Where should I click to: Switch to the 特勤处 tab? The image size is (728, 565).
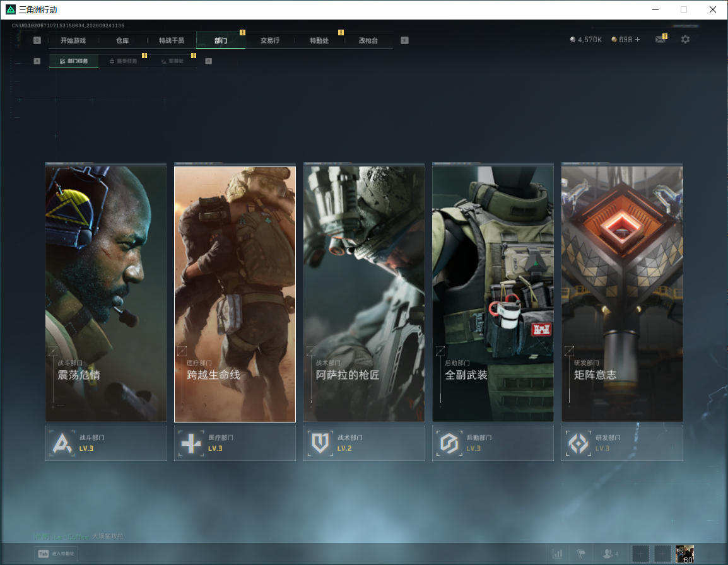pos(319,40)
